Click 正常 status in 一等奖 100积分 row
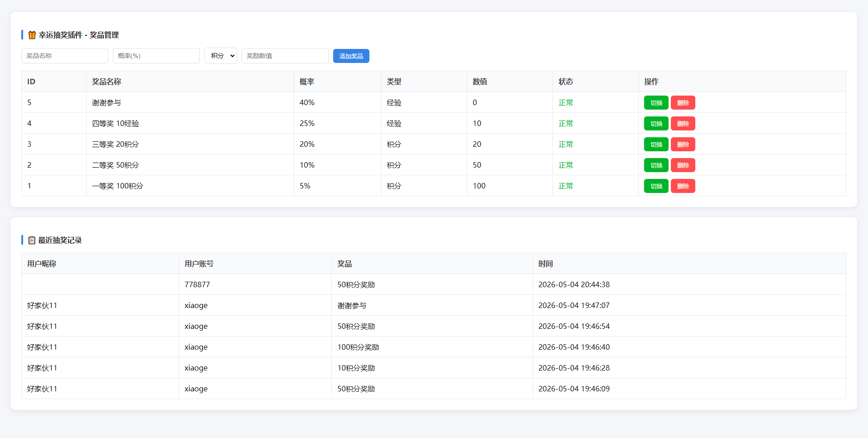The image size is (868, 438). [566, 186]
